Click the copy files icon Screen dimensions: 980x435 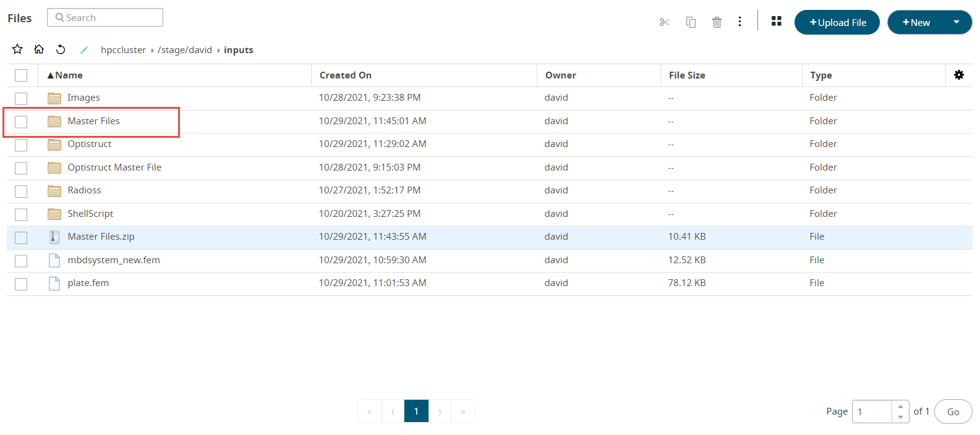[691, 22]
